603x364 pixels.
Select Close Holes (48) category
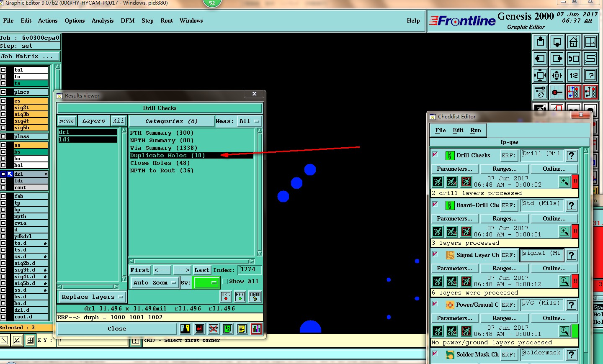click(160, 163)
